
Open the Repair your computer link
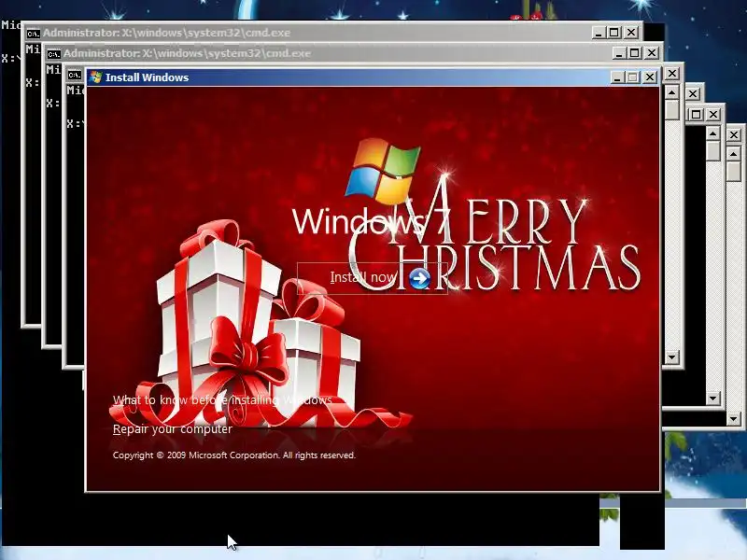173,429
